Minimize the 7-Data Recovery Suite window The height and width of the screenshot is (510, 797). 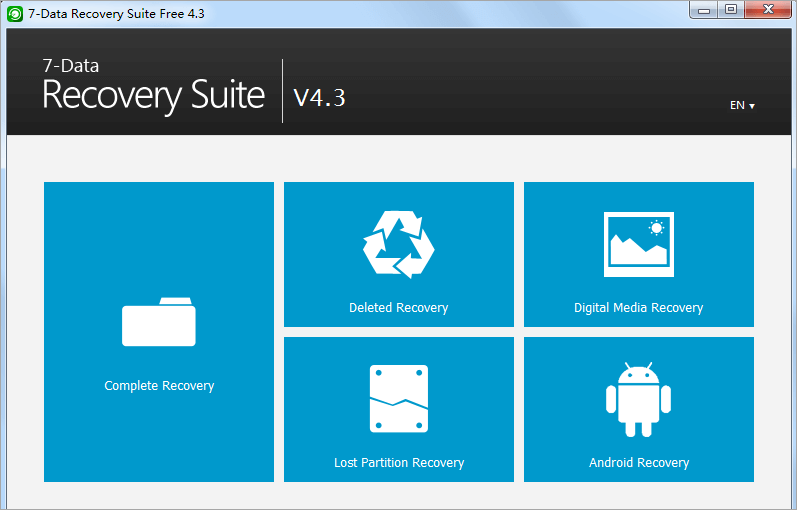706,10
